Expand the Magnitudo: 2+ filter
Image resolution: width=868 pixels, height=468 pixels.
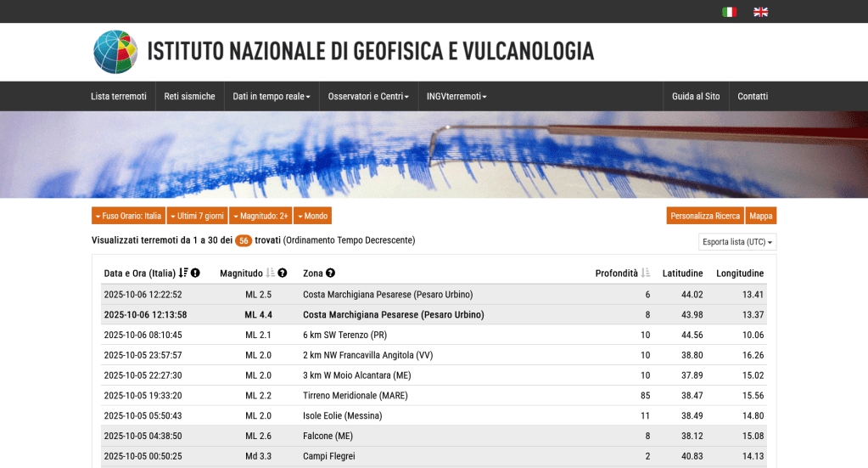[260, 216]
